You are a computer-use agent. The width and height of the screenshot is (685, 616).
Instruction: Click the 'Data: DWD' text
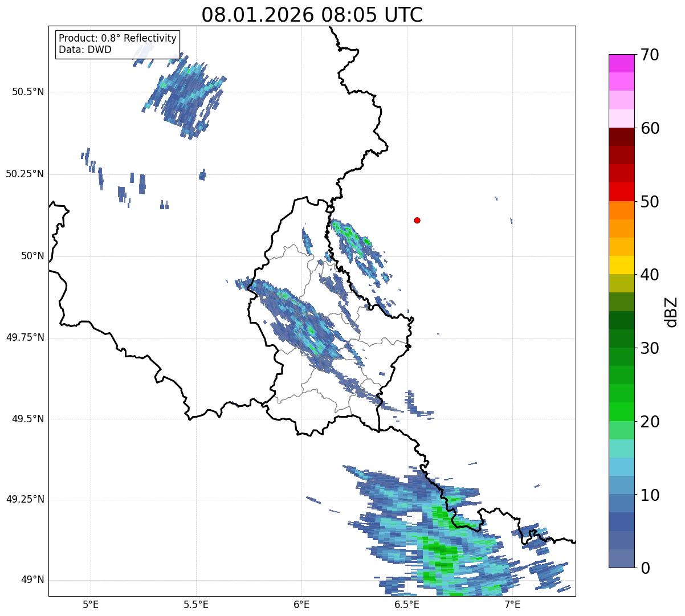[85, 50]
